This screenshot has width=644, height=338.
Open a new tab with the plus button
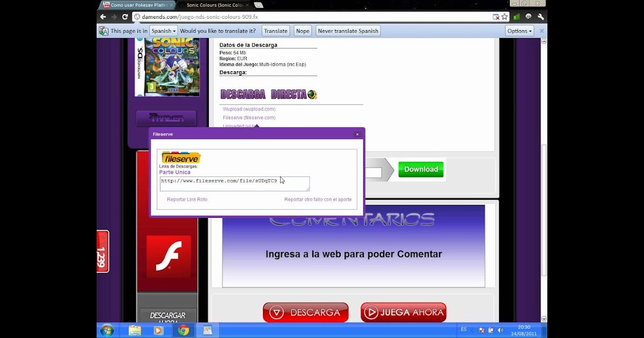[x=259, y=5]
